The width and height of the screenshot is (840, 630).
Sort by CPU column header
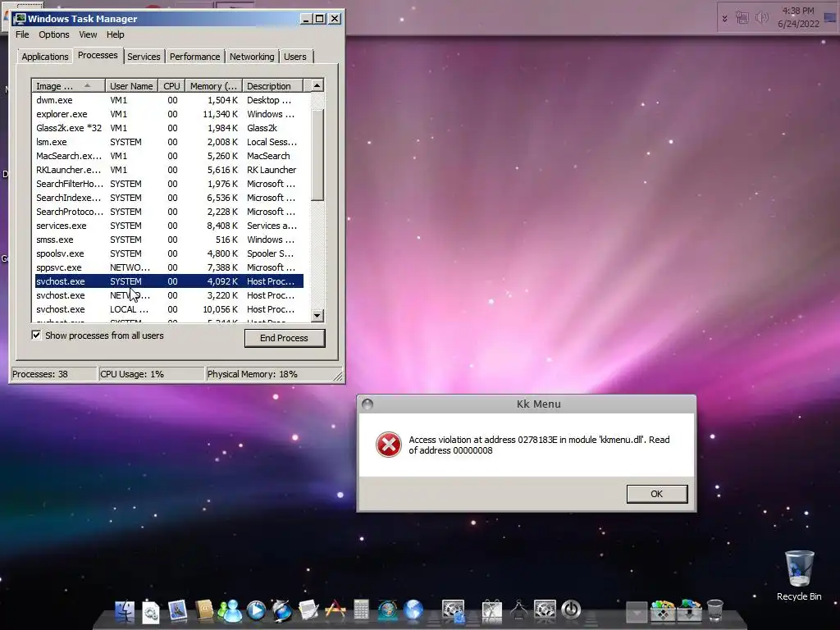172,86
